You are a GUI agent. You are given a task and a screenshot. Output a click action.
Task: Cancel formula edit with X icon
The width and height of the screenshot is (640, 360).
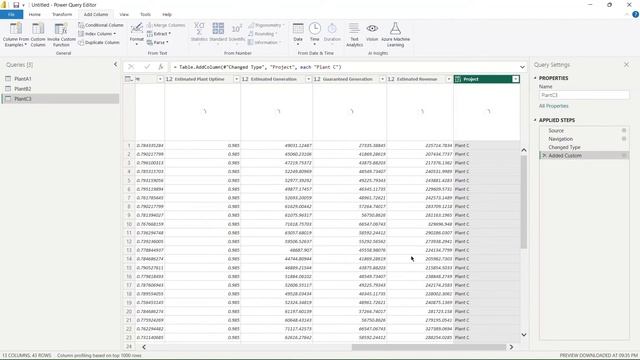(131, 67)
